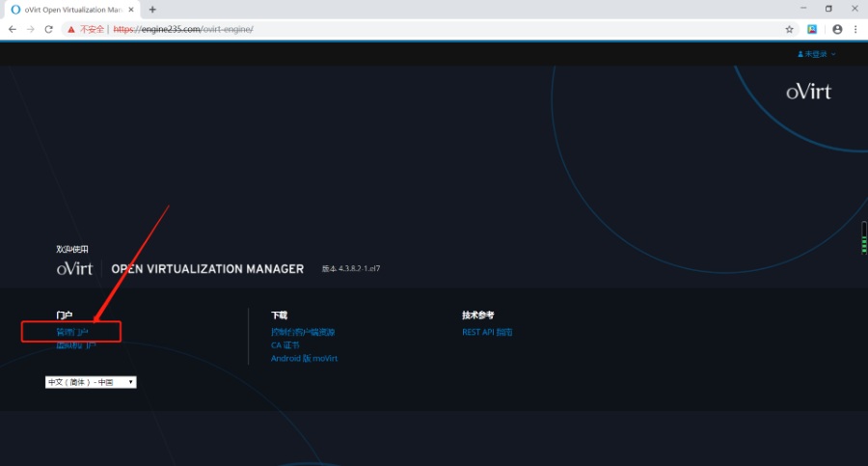Select the oVirt Open Virtualization Manager tab
This screenshot has height=466, width=868.
[72, 10]
